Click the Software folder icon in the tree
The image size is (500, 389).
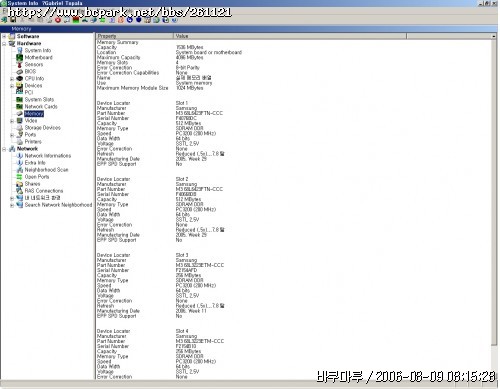pos(12,36)
